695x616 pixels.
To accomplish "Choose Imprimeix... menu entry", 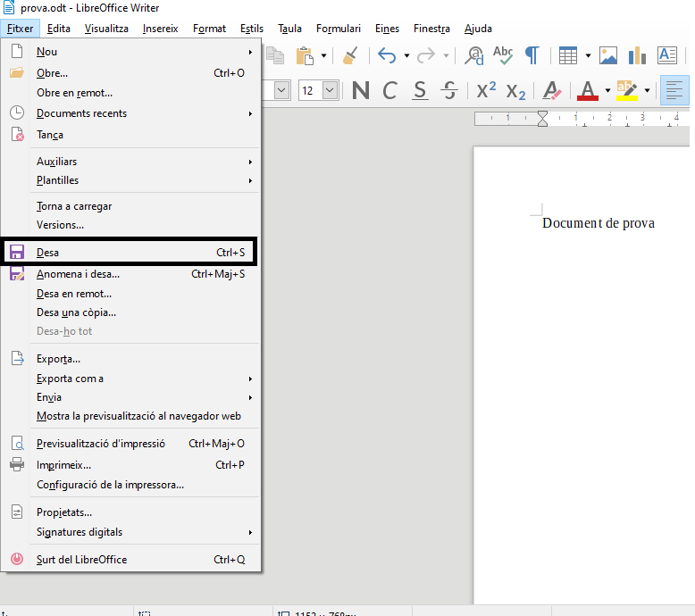I will point(131,465).
